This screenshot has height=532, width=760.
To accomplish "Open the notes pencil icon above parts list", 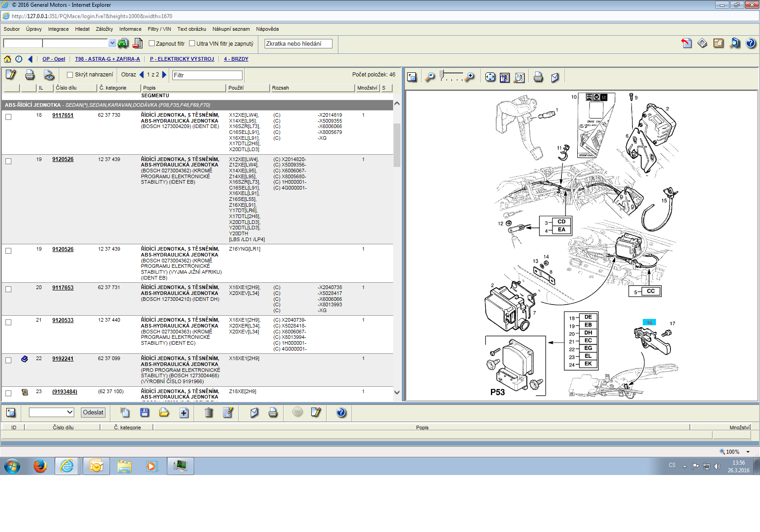I will pyautogui.click(x=11, y=75).
